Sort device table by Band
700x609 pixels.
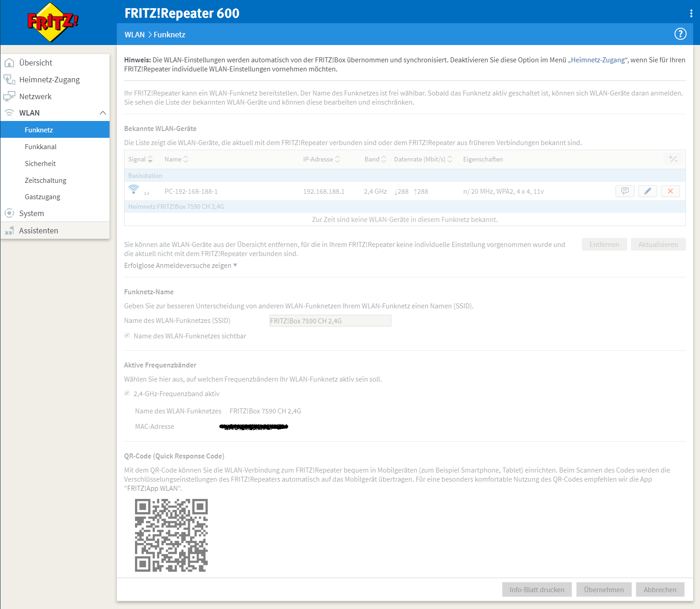point(375,159)
